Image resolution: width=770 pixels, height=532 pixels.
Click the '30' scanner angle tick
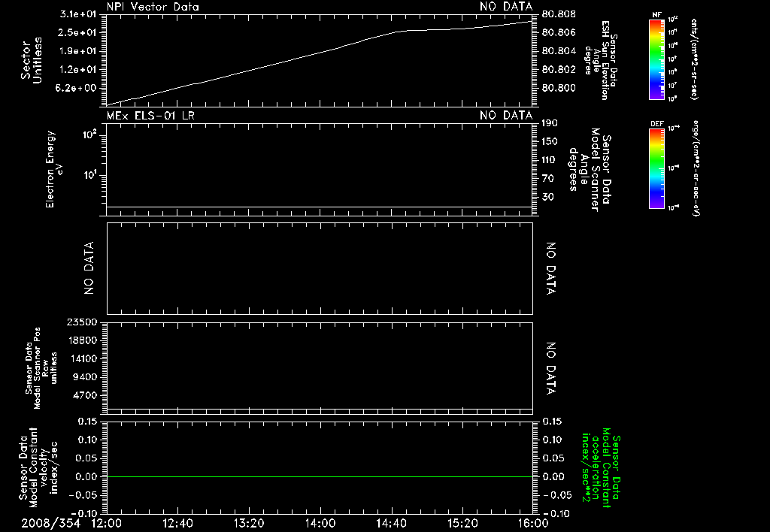coord(548,197)
